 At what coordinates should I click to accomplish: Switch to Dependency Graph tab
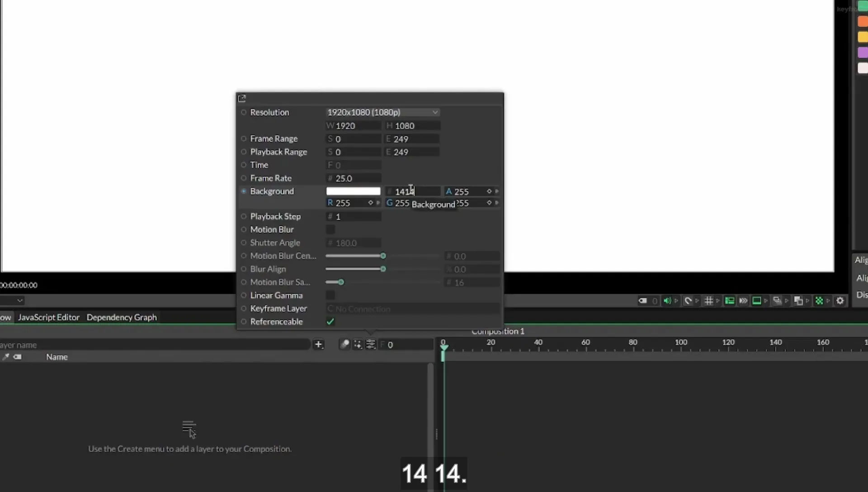point(122,317)
